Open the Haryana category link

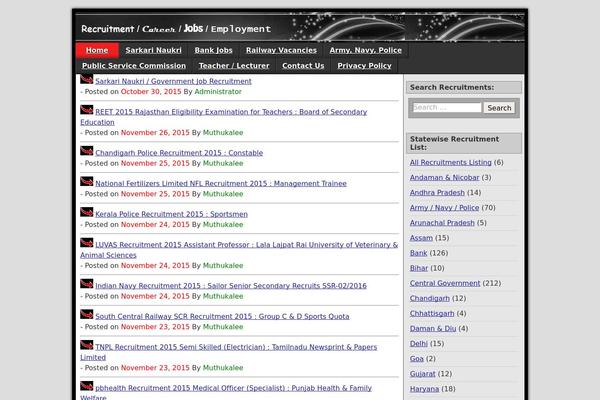point(424,389)
